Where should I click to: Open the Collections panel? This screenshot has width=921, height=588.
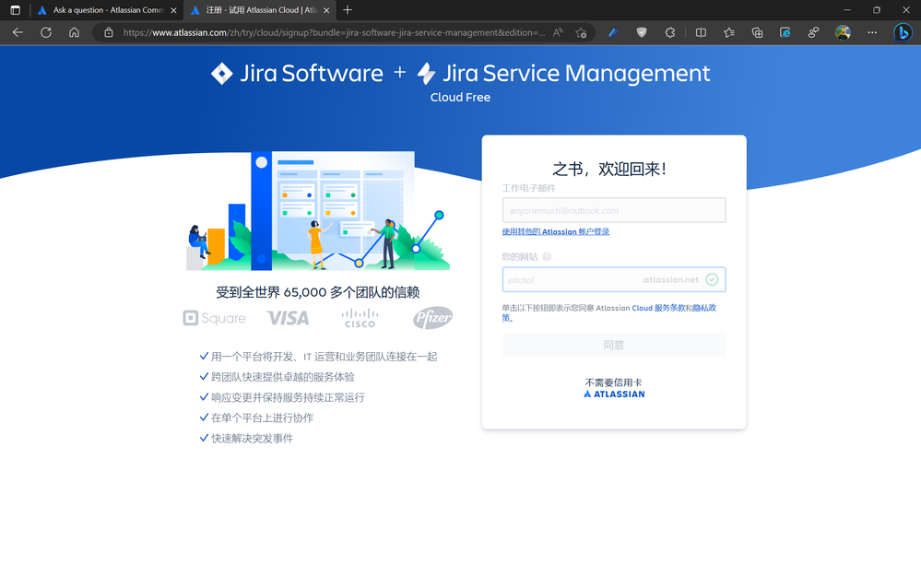point(758,32)
